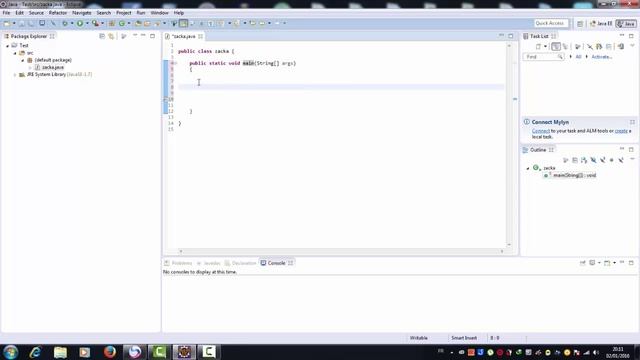Open the Project menu

[124, 13]
